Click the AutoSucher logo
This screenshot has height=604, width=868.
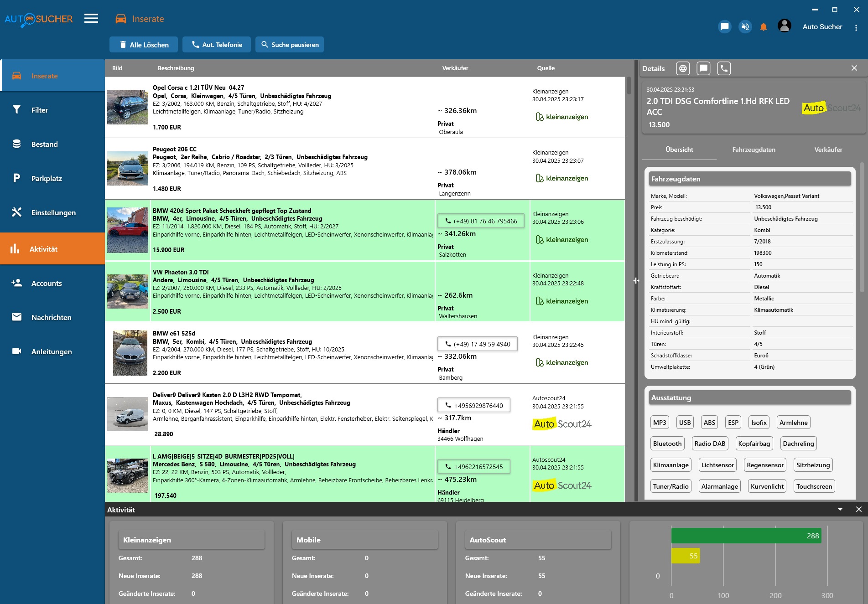pos(39,19)
